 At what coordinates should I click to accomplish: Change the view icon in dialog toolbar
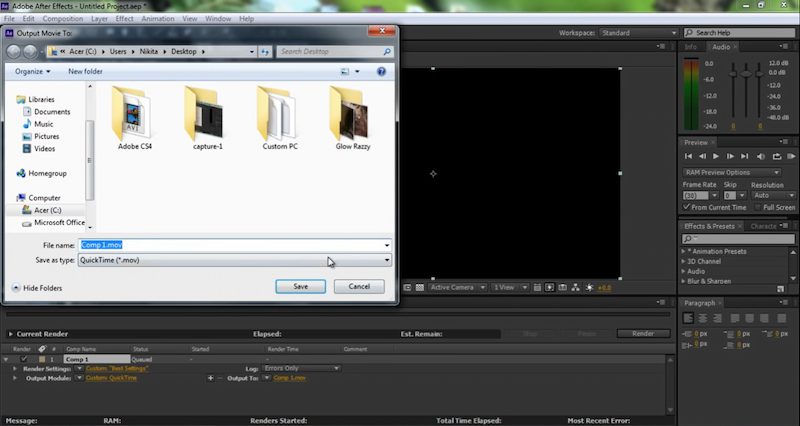click(x=345, y=71)
